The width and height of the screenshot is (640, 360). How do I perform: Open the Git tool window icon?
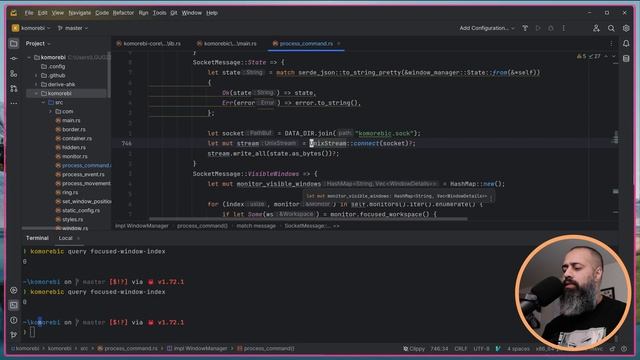pyautogui.click(x=13, y=335)
